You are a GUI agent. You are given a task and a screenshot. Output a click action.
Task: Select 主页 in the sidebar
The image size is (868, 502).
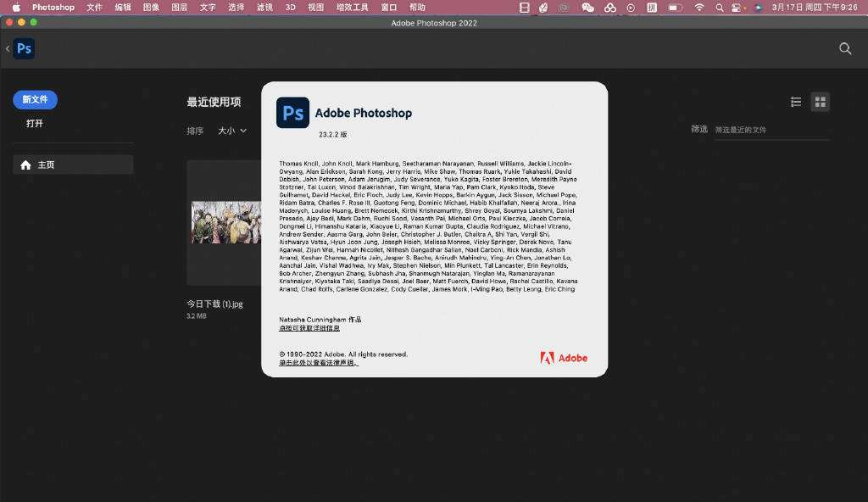tap(73, 165)
